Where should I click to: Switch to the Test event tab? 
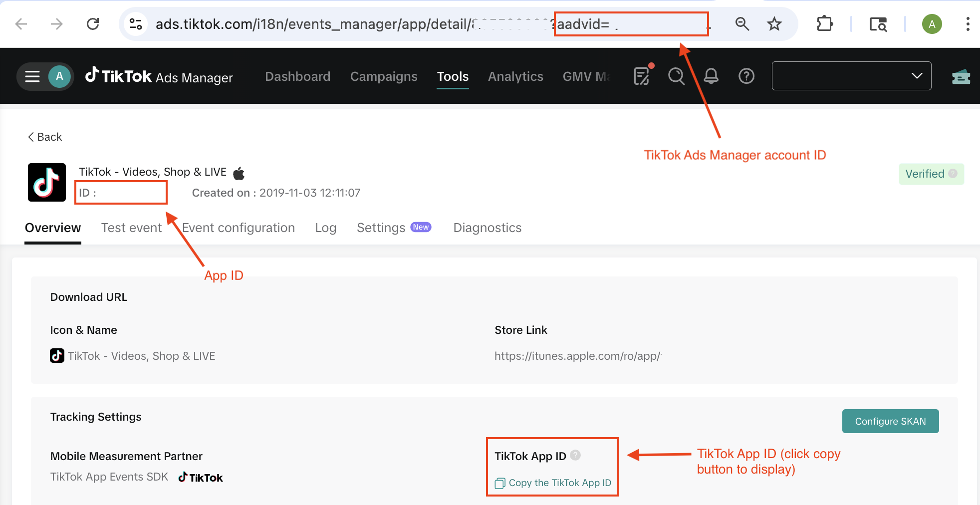(x=131, y=228)
